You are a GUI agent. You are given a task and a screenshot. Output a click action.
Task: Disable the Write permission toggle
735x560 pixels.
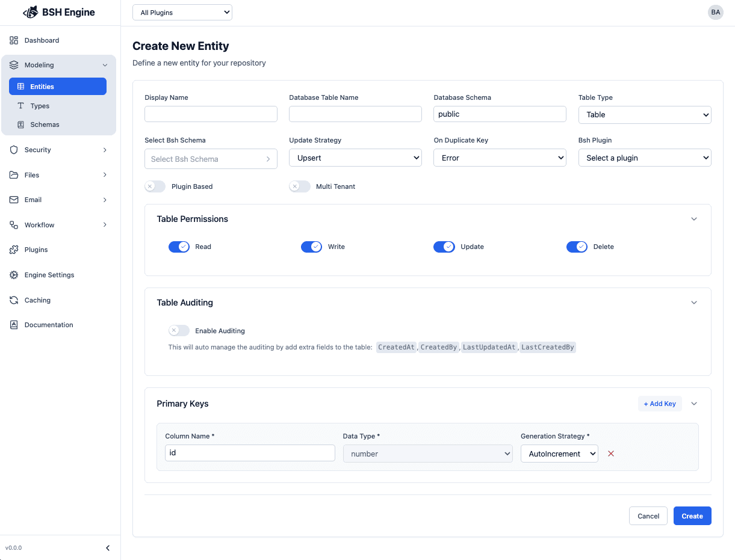(312, 247)
